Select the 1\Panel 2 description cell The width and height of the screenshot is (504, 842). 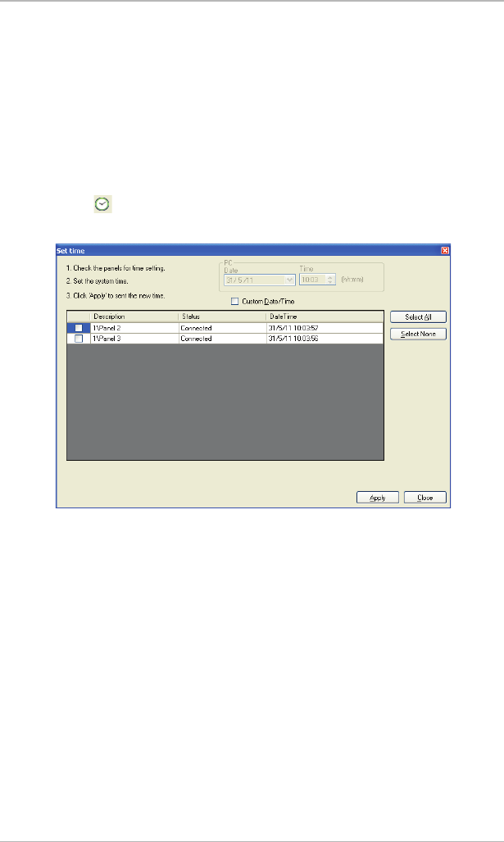tap(134, 328)
